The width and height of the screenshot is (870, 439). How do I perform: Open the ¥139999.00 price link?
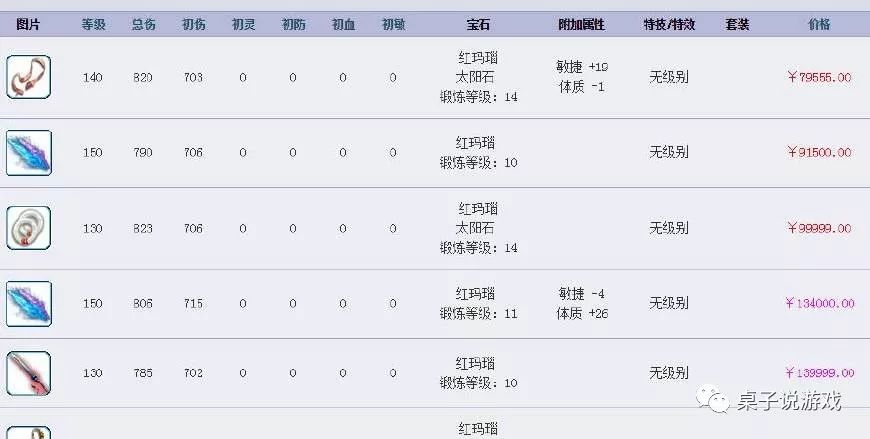(818, 373)
